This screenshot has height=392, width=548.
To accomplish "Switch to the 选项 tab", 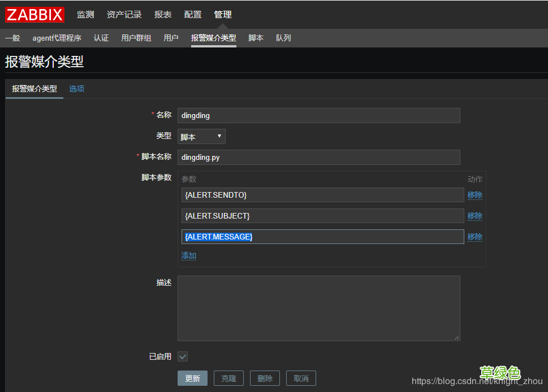I will click(x=76, y=89).
